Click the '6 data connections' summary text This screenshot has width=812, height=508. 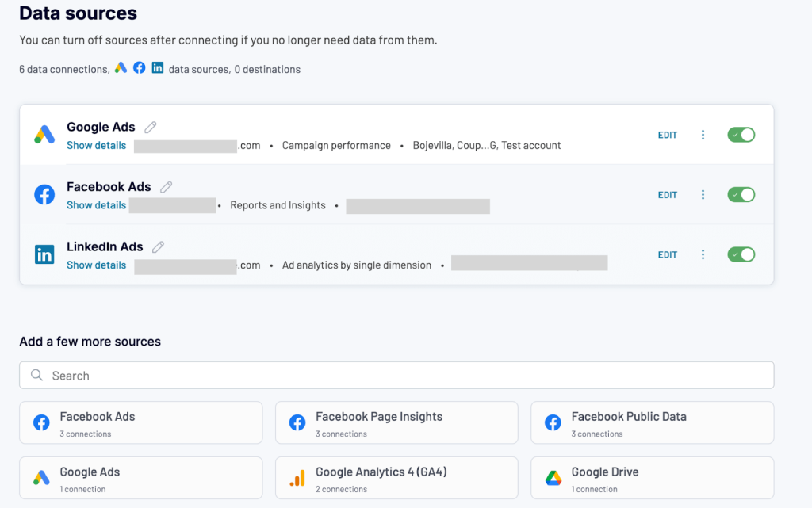(64, 69)
